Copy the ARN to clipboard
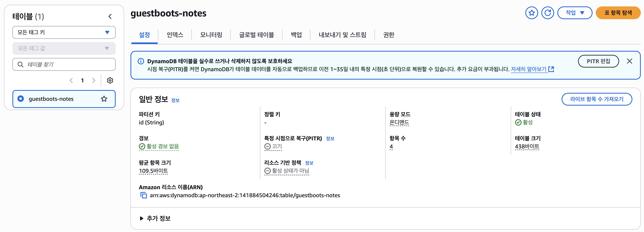644x232 pixels. click(x=143, y=195)
